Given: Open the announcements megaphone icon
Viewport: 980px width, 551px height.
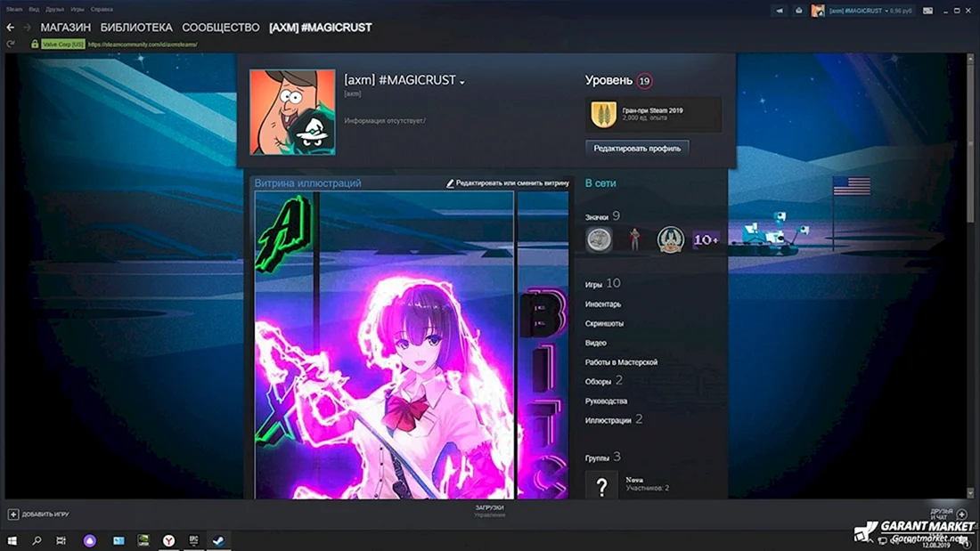Looking at the screenshot, I should click(780, 11).
